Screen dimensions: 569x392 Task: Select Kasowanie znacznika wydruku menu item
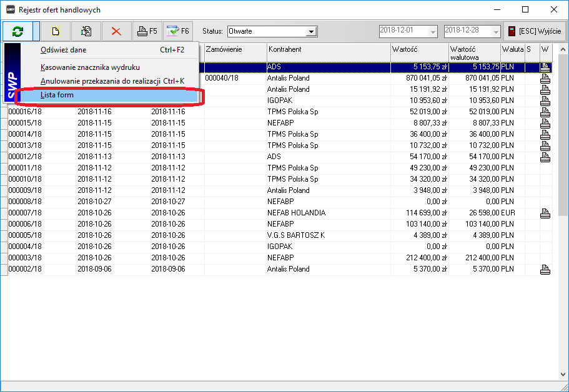coord(90,67)
